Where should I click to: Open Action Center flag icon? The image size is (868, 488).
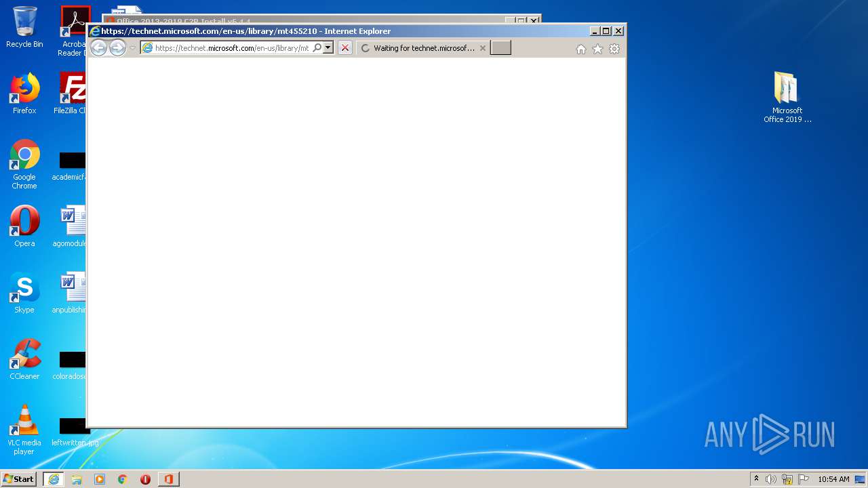pos(804,479)
